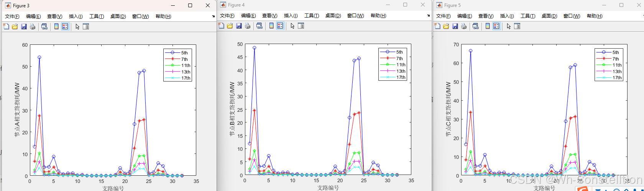Click dock arrow at Figure 3 menu bar end

click(214, 16)
